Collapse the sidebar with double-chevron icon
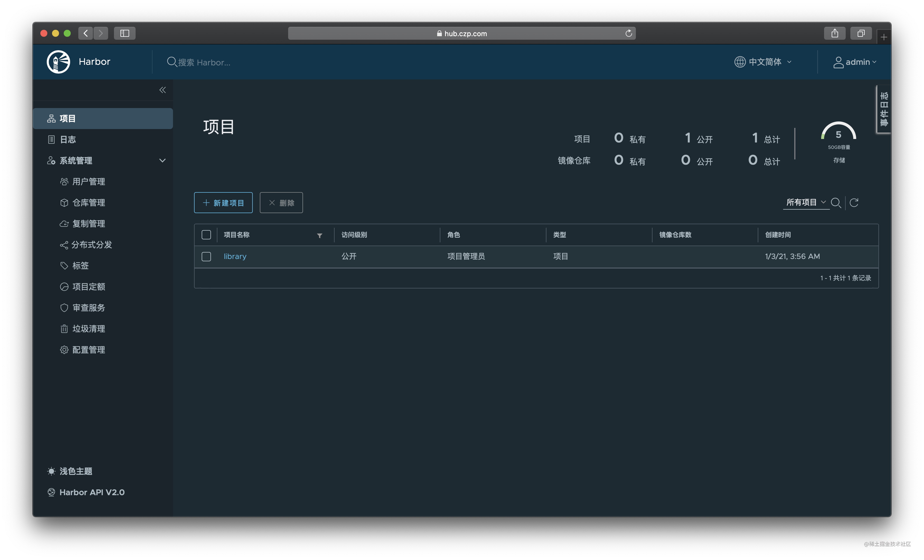Screen dimensions: 924x560 coord(162,90)
